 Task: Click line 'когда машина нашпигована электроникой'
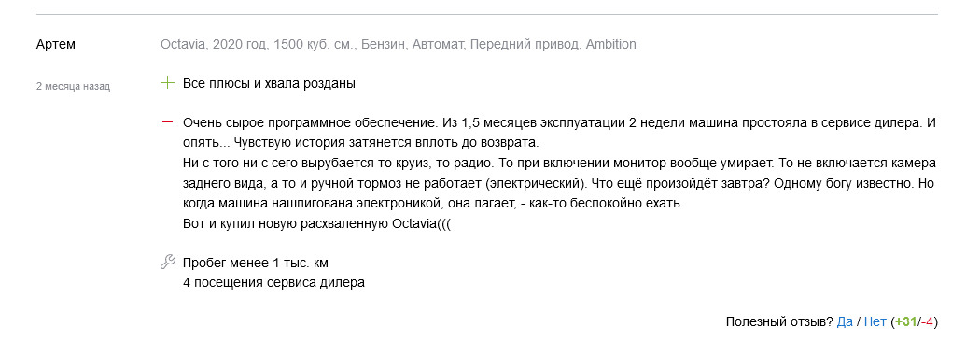(x=433, y=204)
